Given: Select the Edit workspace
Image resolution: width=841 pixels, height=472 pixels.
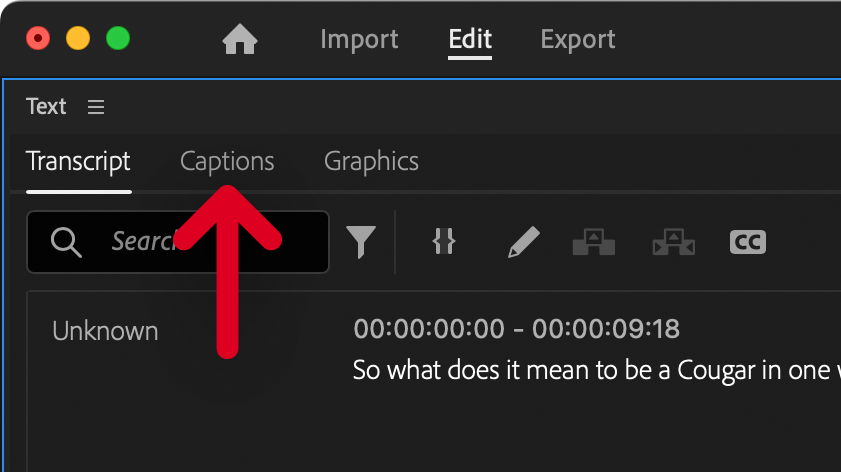Looking at the screenshot, I should click(470, 40).
